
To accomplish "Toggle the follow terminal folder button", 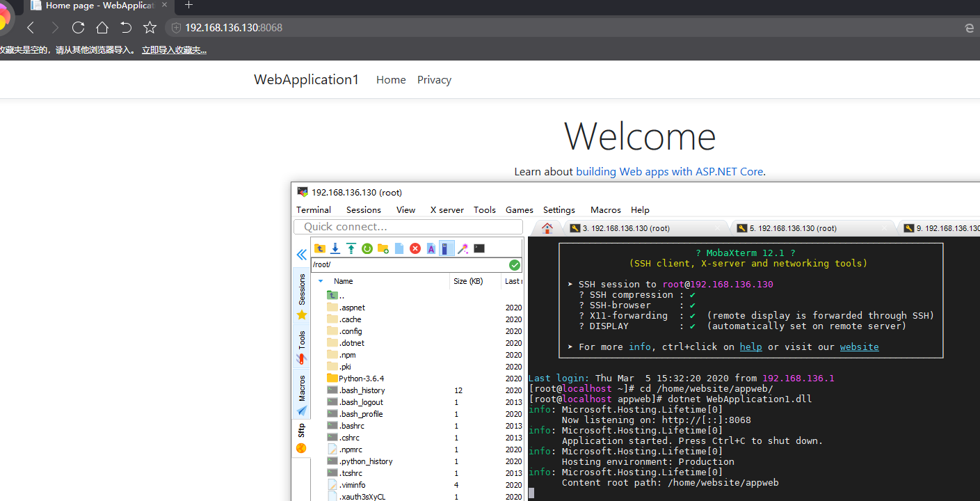I will 447,248.
